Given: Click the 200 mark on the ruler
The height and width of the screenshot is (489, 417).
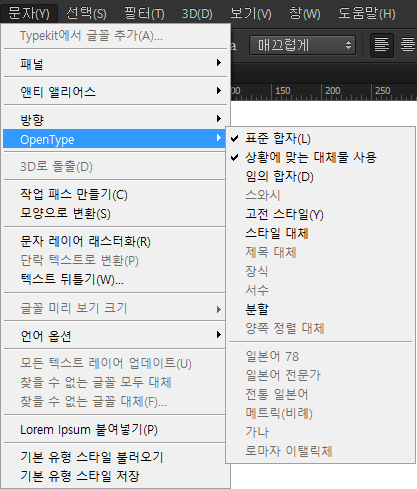Looking at the screenshot, I should (332, 90).
